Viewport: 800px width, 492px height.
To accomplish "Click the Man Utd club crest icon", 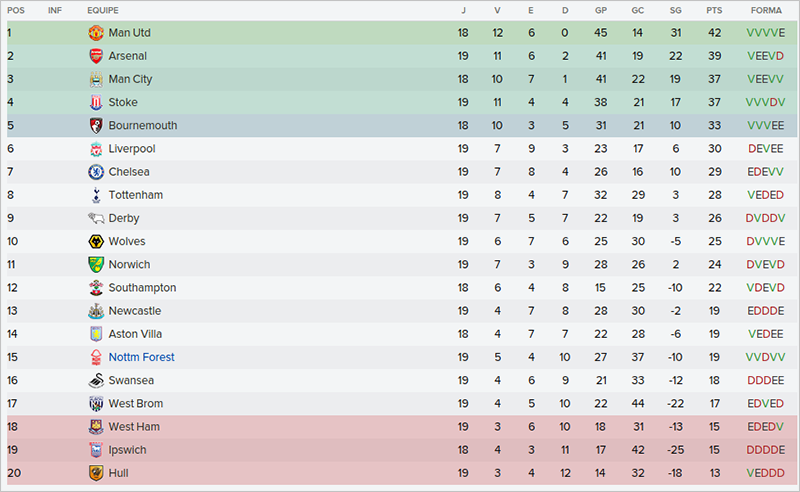I will tap(96, 33).
